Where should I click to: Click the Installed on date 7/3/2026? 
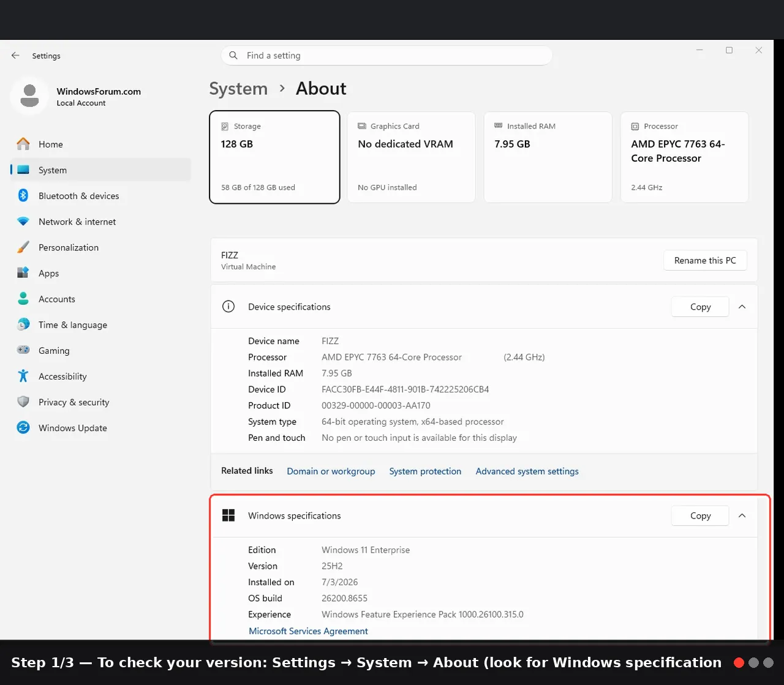click(339, 582)
